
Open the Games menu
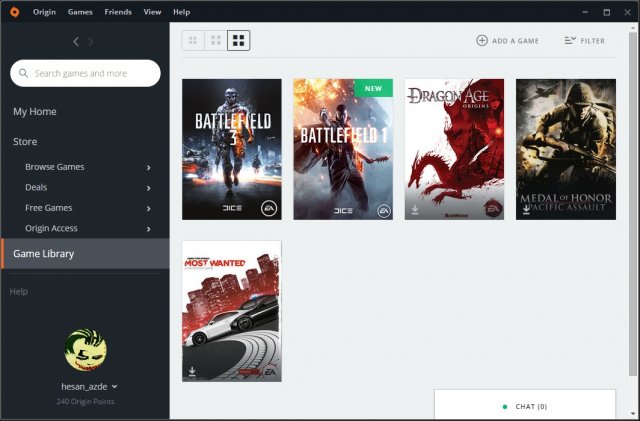pos(80,12)
